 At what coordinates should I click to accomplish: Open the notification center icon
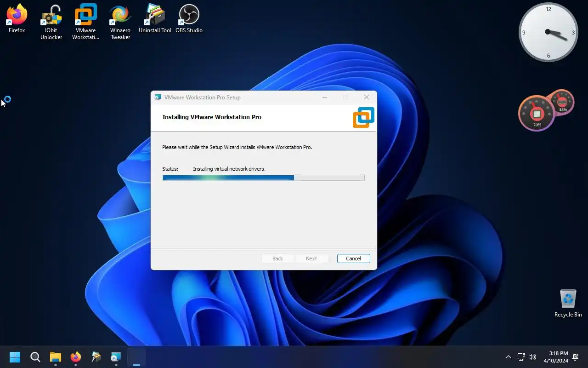[576, 357]
